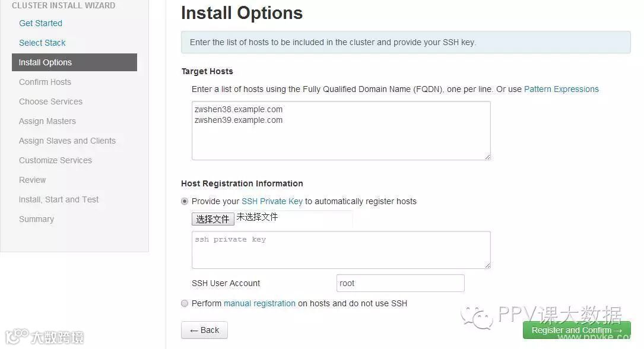Grab the Target Hosts textarea resize handle

pos(487,157)
